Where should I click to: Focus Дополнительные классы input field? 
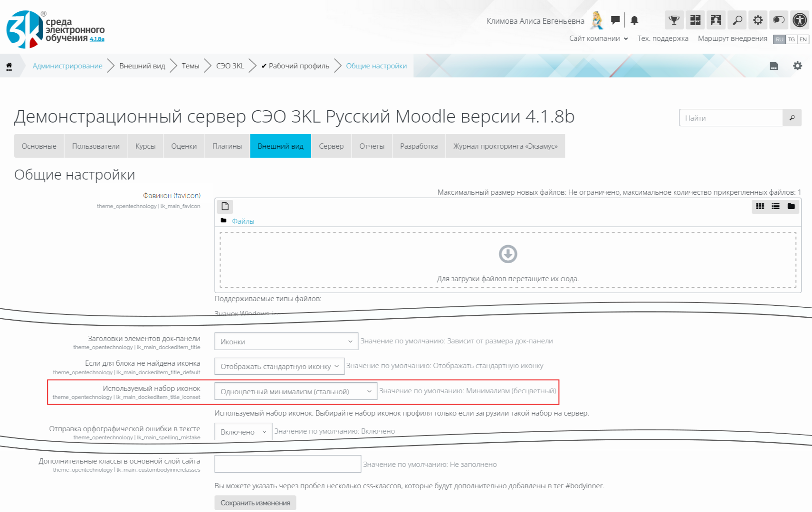[x=287, y=464]
